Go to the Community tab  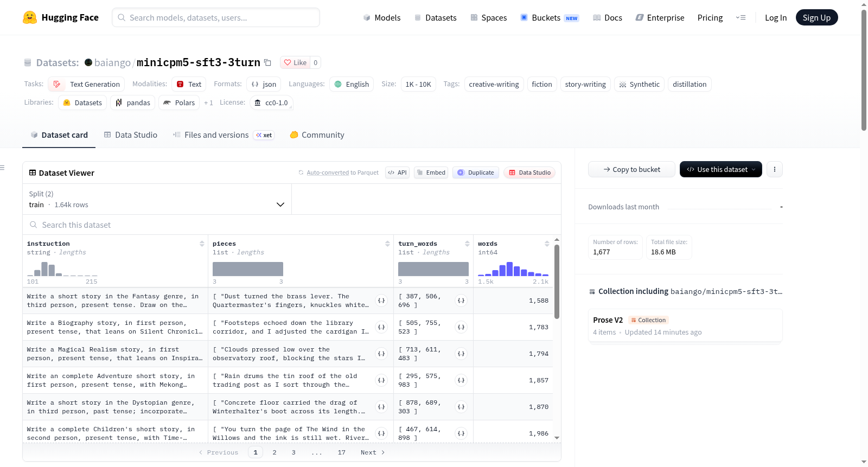tap(317, 135)
